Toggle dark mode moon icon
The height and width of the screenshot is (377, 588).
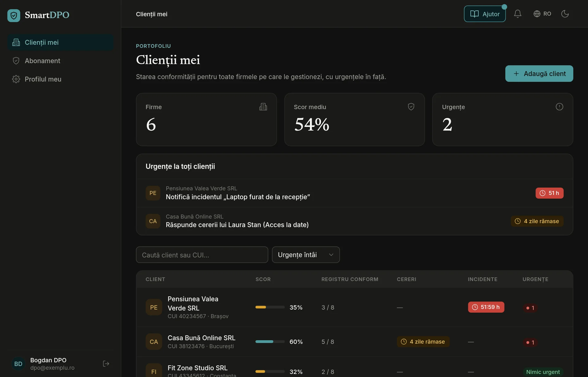point(565,14)
